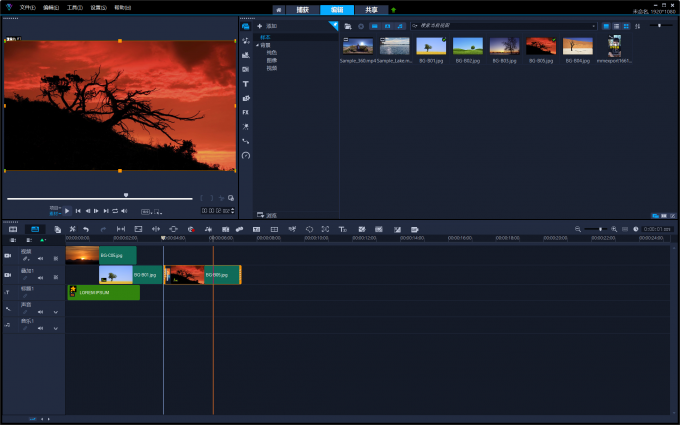Collapse the 背景 folder in library tree
The width and height of the screenshot is (680, 425).
pos(257,45)
